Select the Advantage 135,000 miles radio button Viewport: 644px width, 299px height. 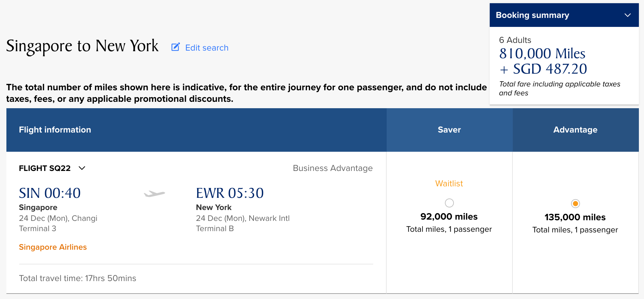[x=575, y=204]
